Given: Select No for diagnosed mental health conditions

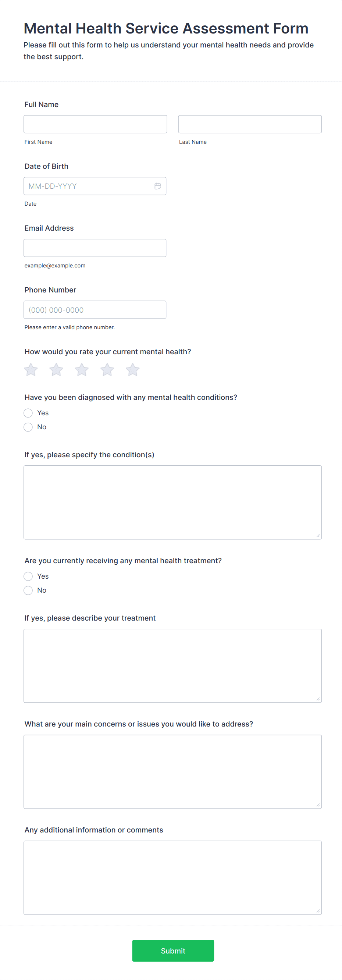Looking at the screenshot, I should [x=28, y=427].
